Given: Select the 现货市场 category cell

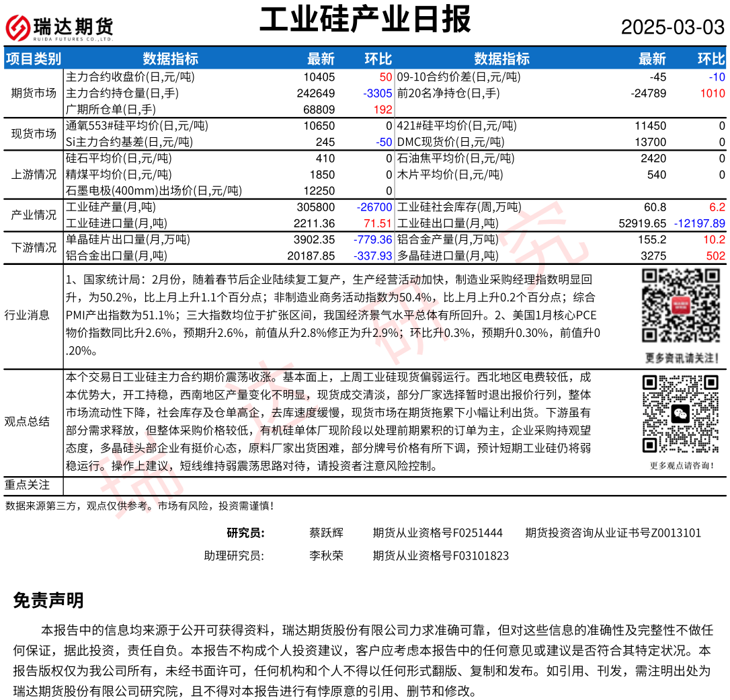Looking at the screenshot, I should point(34,134).
